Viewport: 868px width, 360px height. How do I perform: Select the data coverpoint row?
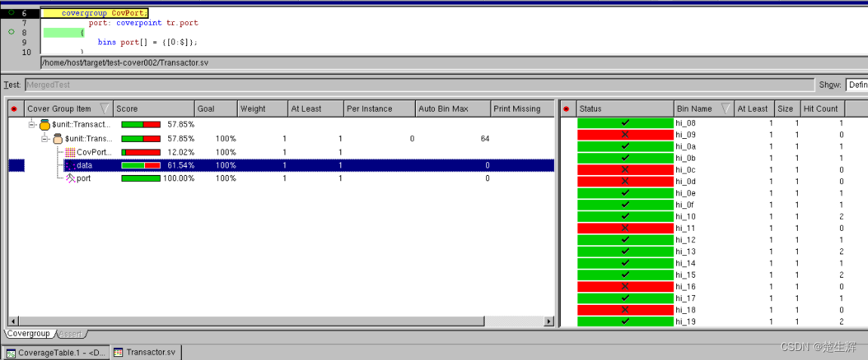282,165
